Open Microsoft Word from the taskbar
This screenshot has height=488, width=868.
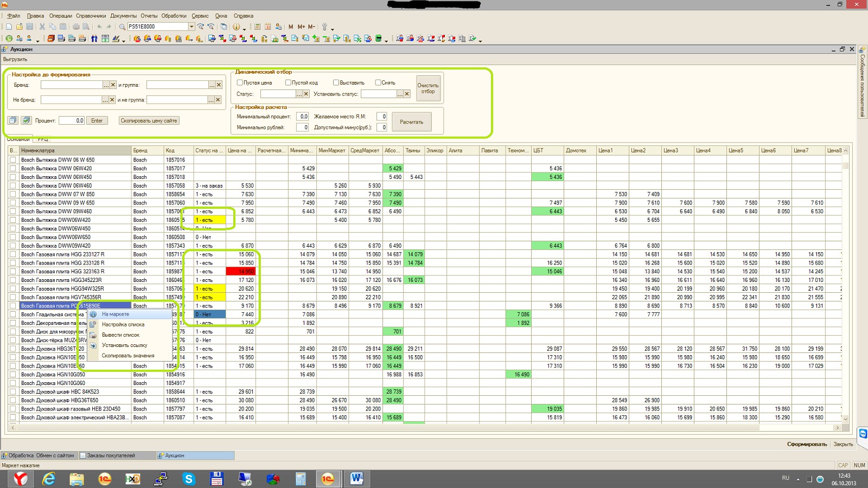(356, 479)
